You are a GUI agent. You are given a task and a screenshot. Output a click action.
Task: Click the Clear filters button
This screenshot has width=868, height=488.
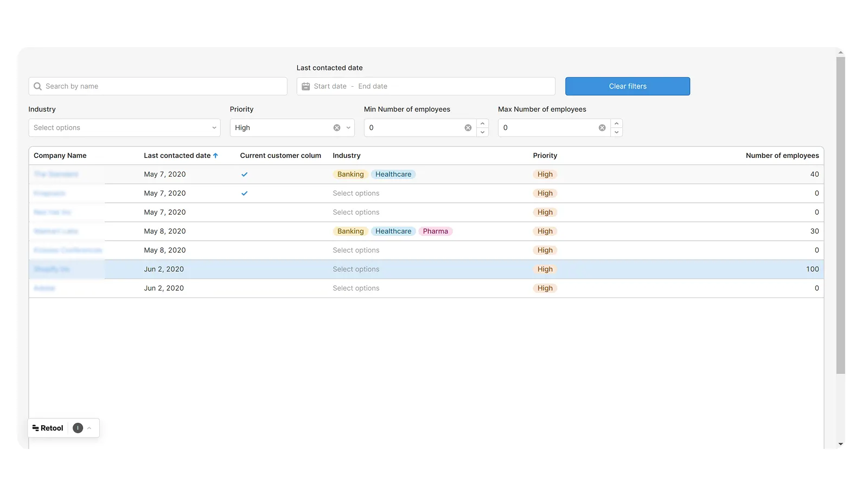(628, 86)
